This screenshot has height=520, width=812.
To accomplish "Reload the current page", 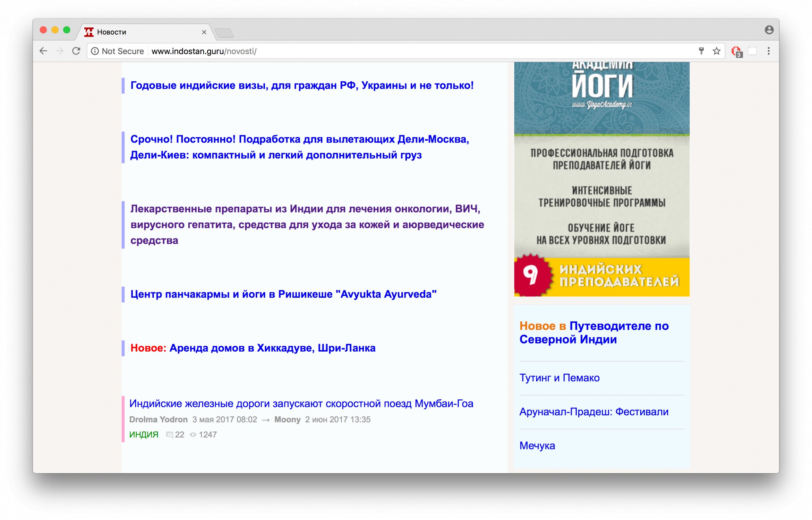I will point(76,51).
